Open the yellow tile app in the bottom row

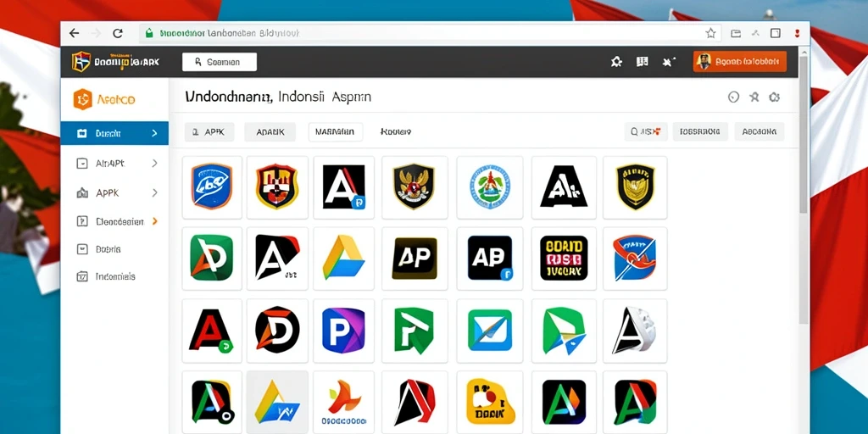point(489,402)
